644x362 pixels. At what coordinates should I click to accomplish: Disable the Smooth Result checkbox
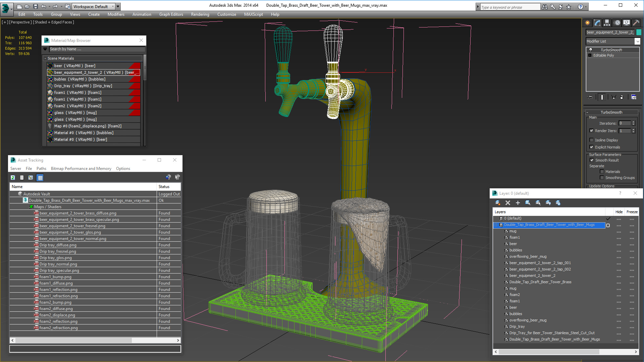pos(592,160)
